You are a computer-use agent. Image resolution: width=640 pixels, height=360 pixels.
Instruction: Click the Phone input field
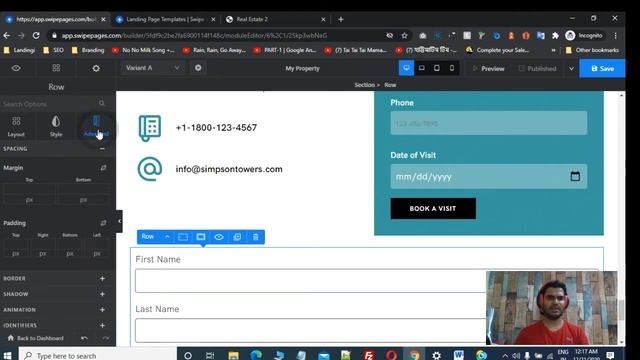pyautogui.click(x=489, y=123)
